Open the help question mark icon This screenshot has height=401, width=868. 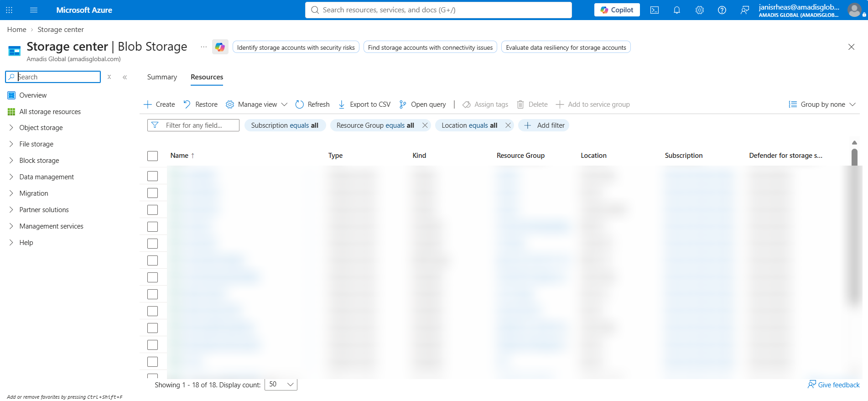722,10
